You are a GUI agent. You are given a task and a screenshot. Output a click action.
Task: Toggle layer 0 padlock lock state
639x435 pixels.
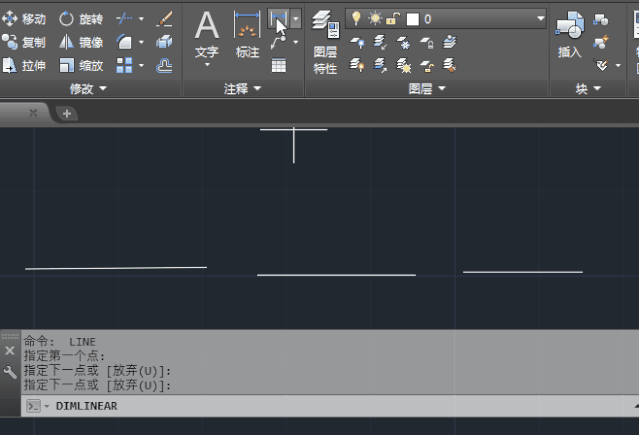tap(393, 19)
